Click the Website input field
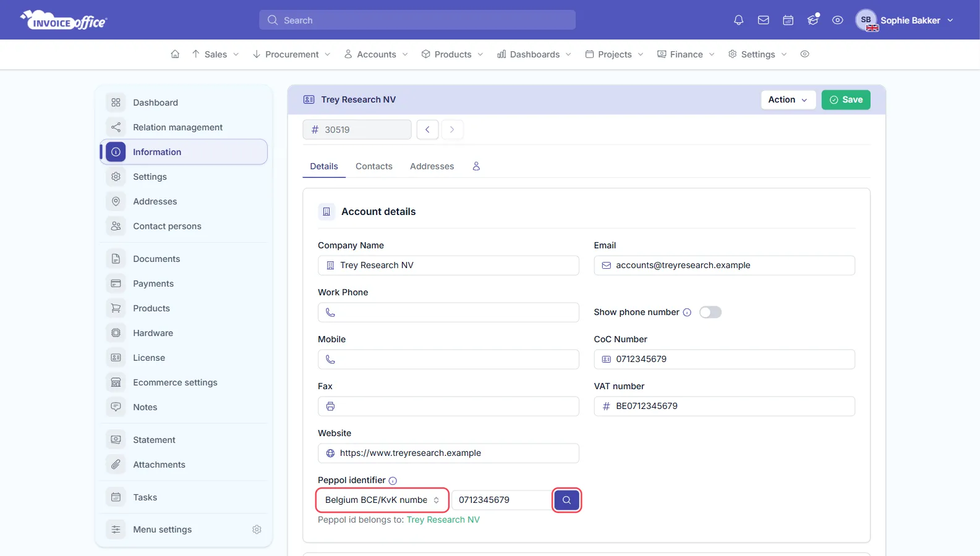This screenshot has height=556, width=980. 448,453
